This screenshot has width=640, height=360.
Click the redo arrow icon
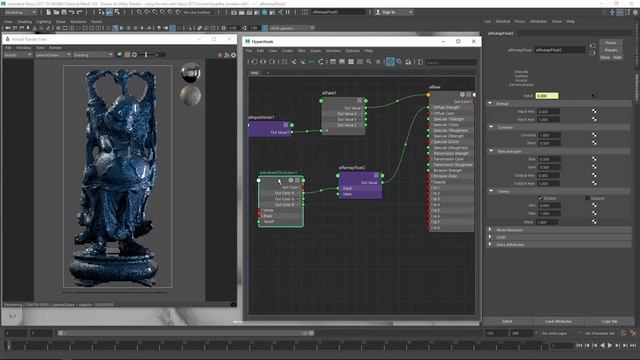tap(79, 12)
